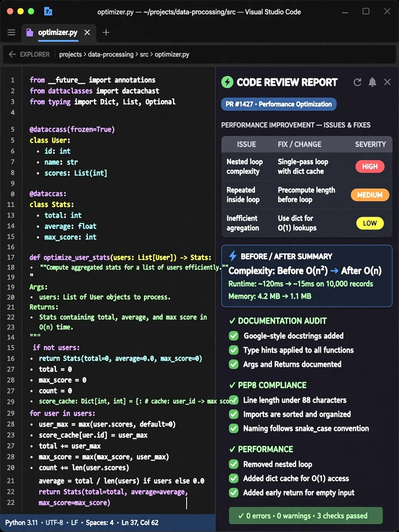Toggle Google-style docstrings added checkbox
399x532 pixels.
234,336
